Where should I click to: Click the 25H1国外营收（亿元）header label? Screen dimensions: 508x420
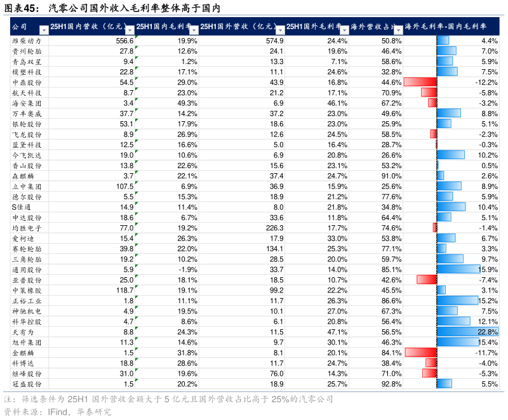pos(237,27)
